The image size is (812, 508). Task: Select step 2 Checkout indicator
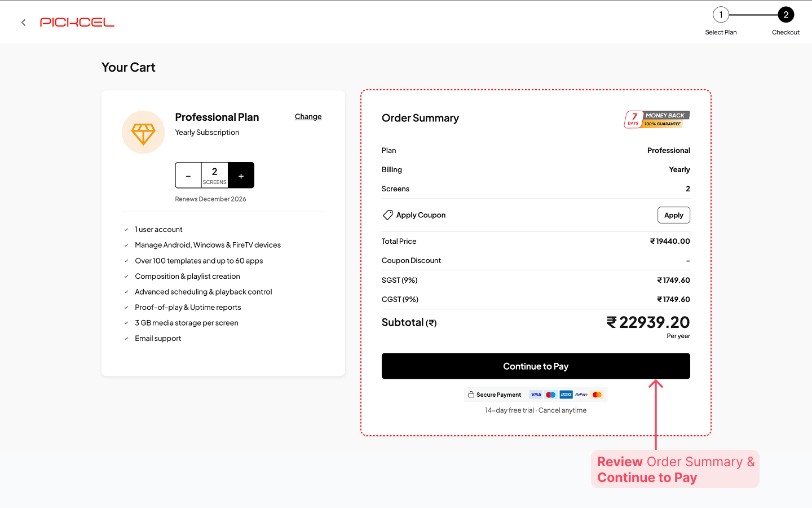pos(785,15)
